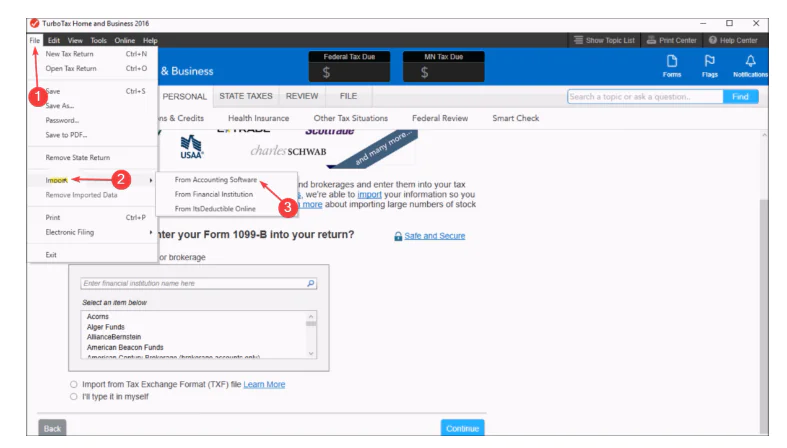Click the import hyperlink in paragraph
787x448 pixels.
369,194
